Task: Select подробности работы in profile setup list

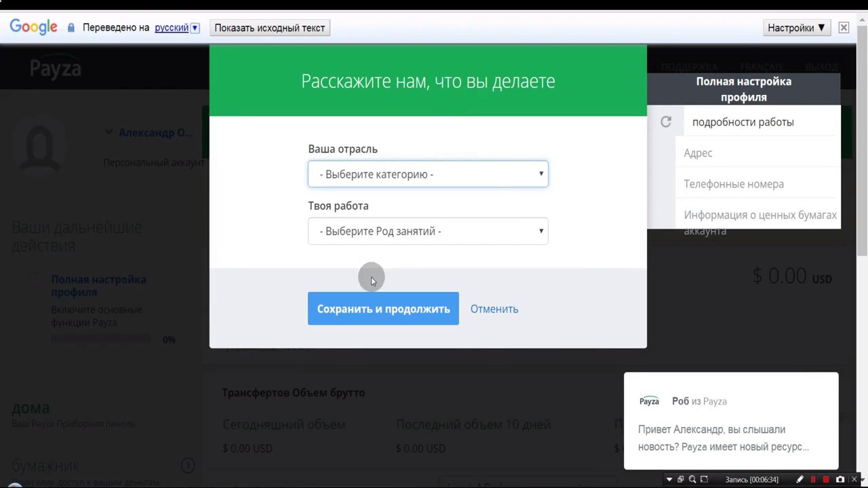Action: pyautogui.click(x=743, y=122)
